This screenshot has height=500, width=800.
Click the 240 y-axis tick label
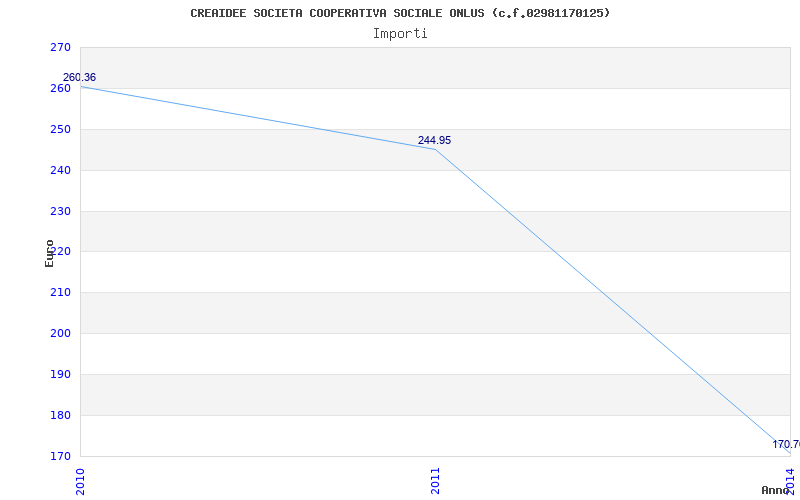[60, 170]
